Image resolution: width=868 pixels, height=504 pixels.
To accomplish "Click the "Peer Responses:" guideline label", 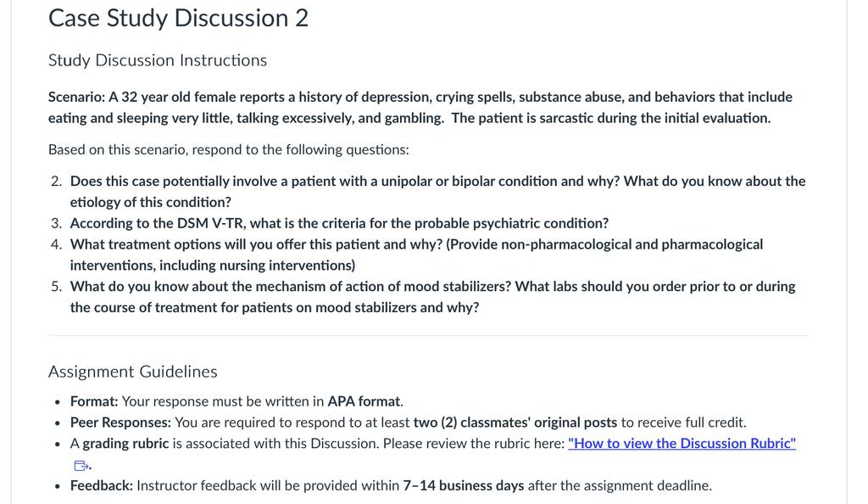I will coord(120,423).
